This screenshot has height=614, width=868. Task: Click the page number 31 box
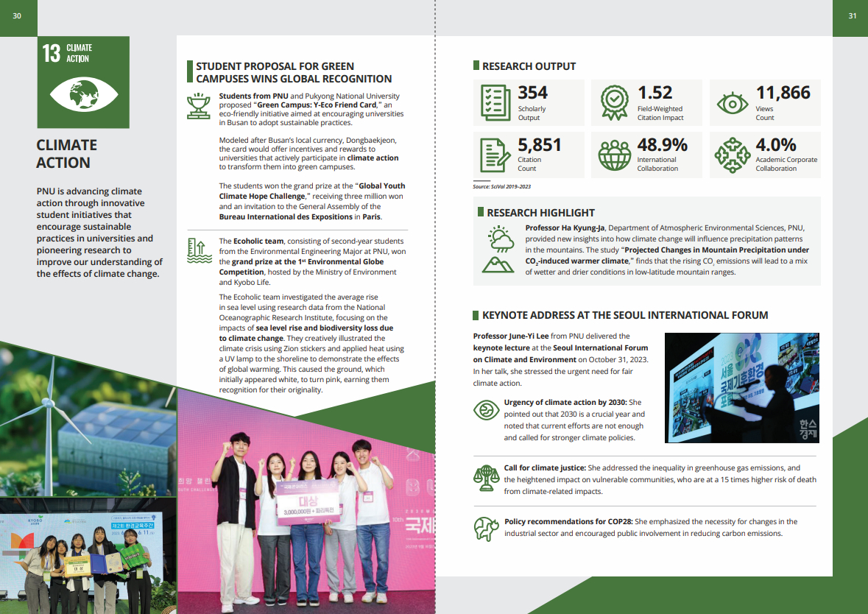[x=851, y=16]
